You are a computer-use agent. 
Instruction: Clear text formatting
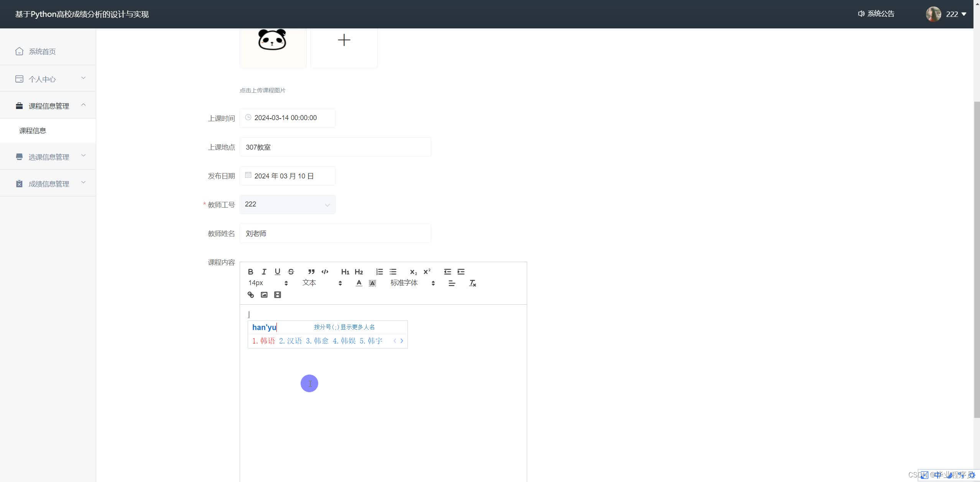472,283
